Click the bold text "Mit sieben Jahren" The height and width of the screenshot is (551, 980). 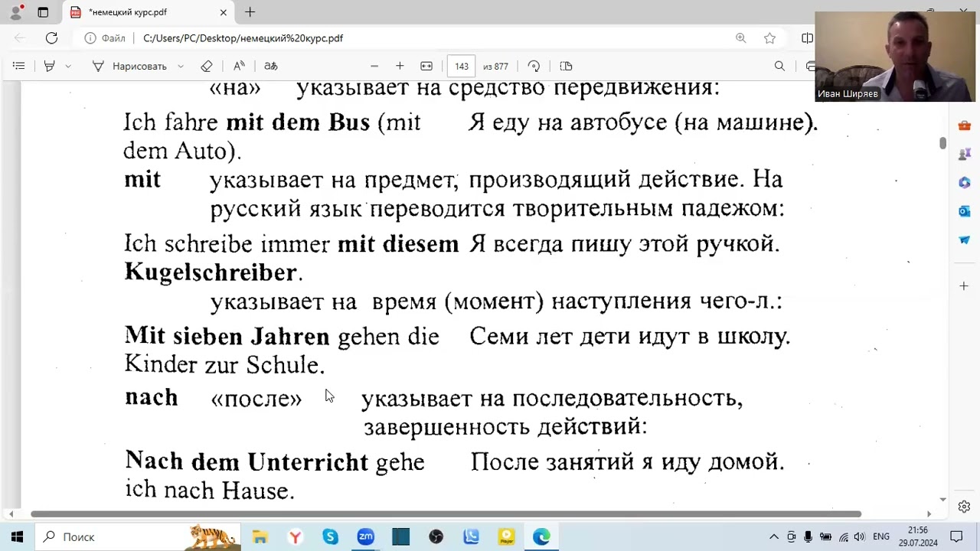(227, 336)
